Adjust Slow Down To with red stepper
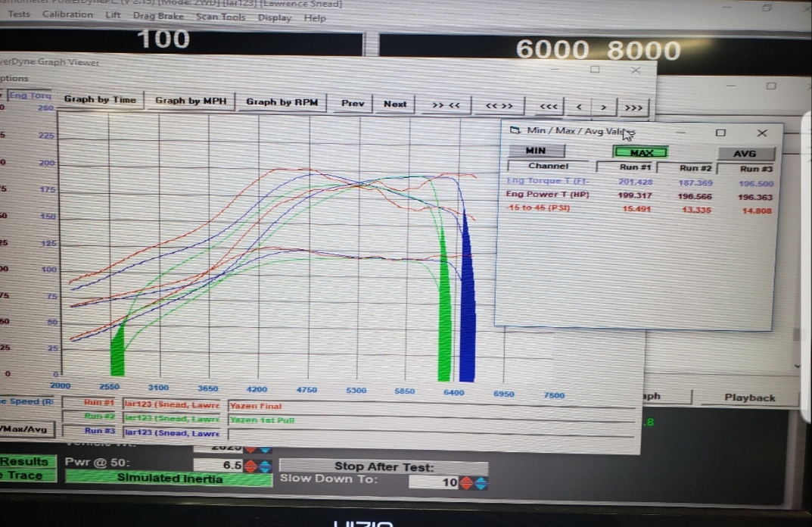 pyautogui.click(x=466, y=483)
